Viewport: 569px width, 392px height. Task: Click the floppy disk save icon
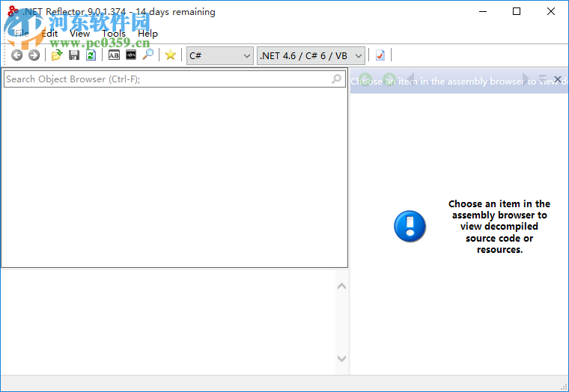pyautogui.click(x=74, y=55)
